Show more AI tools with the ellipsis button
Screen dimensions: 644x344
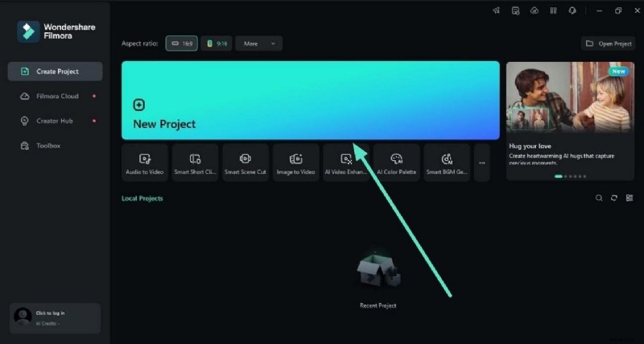pyautogui.click(x=482, y=163)
